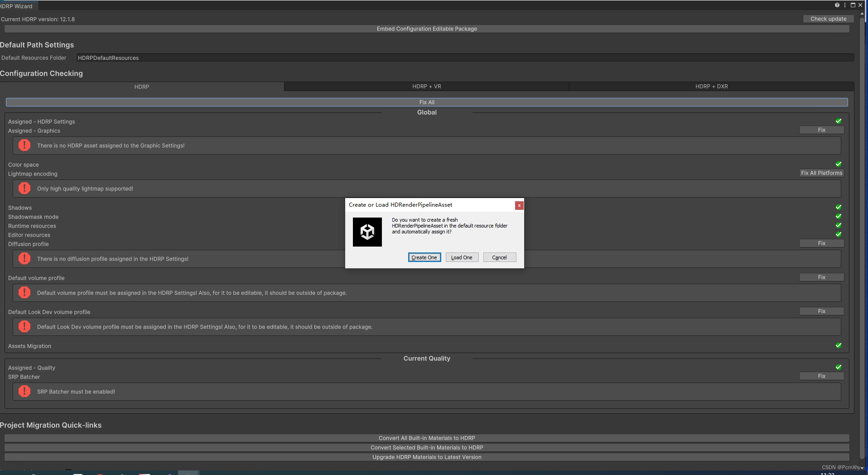868x475 pixels.
Task: Fix the Assigned - Graphics issue
Action: [821, 130]
